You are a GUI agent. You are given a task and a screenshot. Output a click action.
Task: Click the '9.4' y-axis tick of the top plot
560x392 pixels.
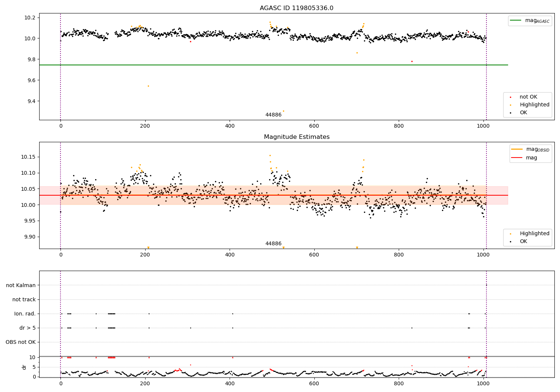point(31,101)
